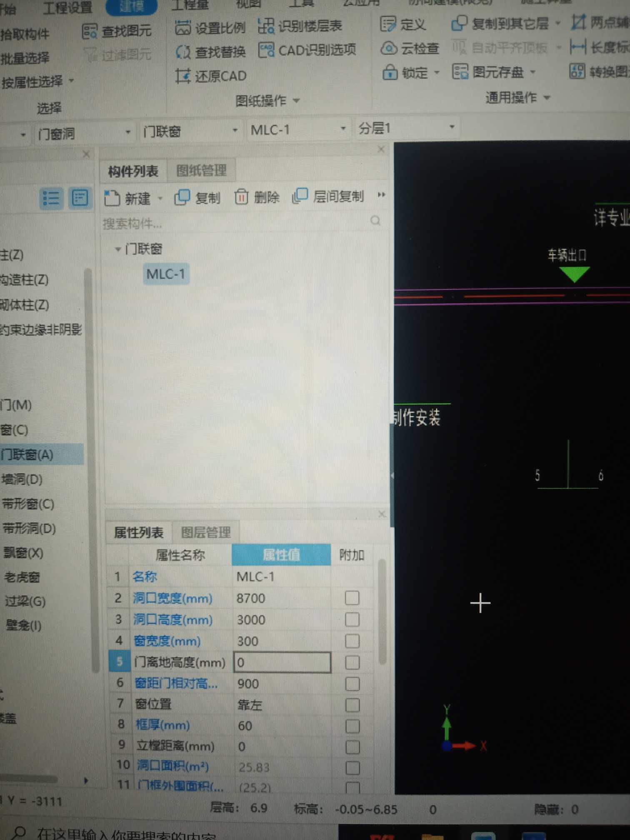Screen dimensions: 630x840
Task: Click the New (新建) component icon
Action: [x=112, y=198]
